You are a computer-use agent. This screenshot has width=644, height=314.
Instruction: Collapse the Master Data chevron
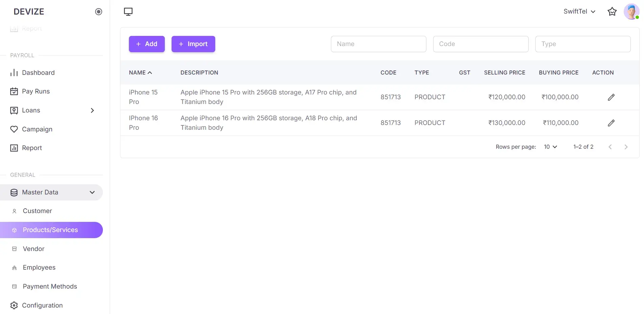(x=92, y=192)
